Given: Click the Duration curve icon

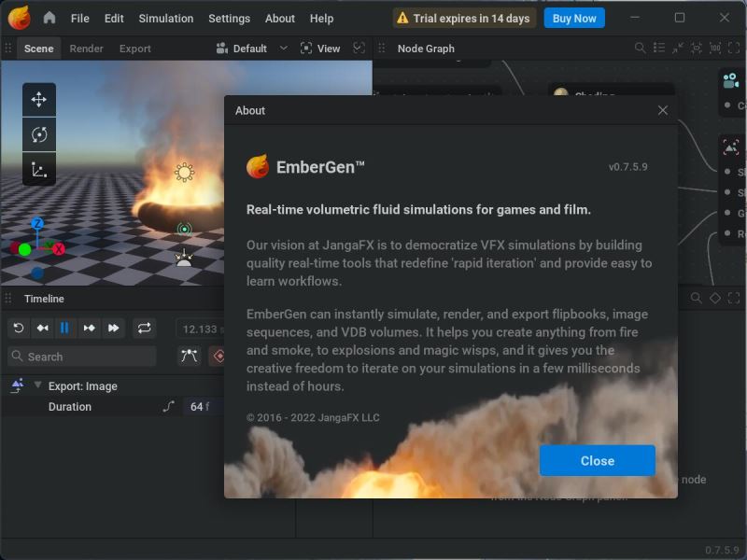Looking at the screenshot, I should pos(168,406).
